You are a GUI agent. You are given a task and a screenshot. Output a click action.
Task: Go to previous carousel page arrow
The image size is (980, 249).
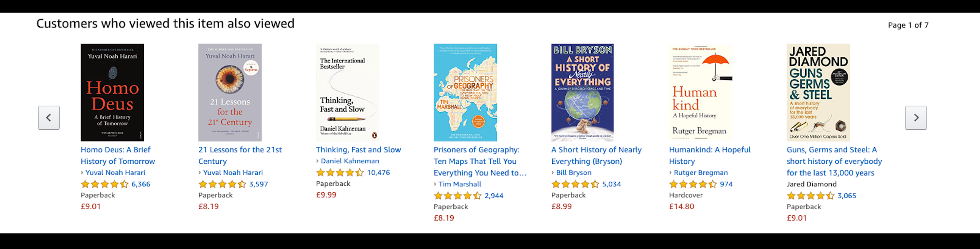pyautogui.click(x=49, y=117)
